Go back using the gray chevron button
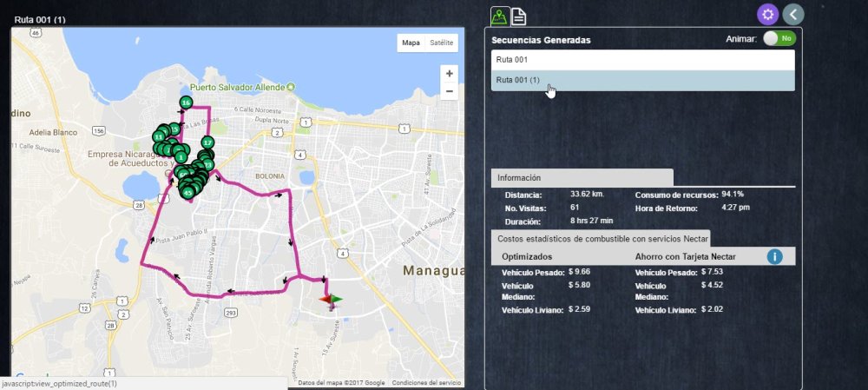Image resolution: width=868 pixels, height=390 pixels. [x=792, y=15]
